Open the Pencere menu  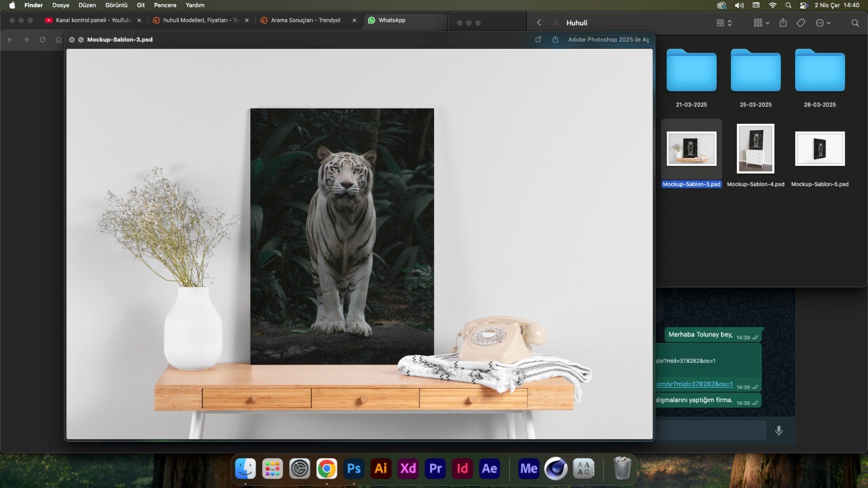pos(165,5)
